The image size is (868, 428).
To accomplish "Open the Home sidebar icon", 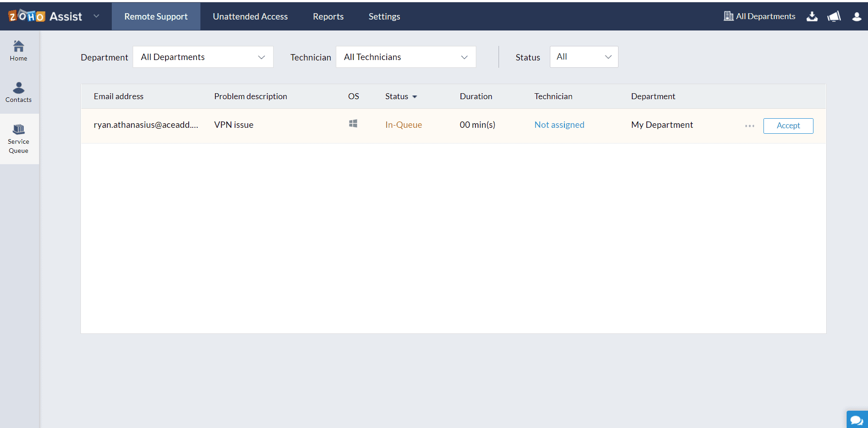I will [x=19, y=50].
